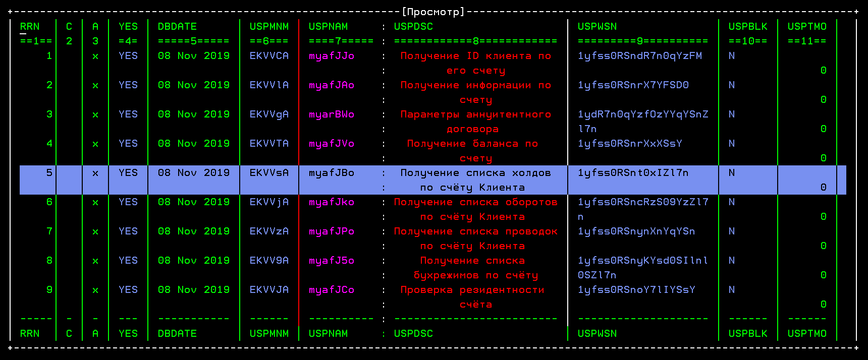The image size is (868, 360).
Task: Click the RRN column header at top
Action: [x=30, y=27]
